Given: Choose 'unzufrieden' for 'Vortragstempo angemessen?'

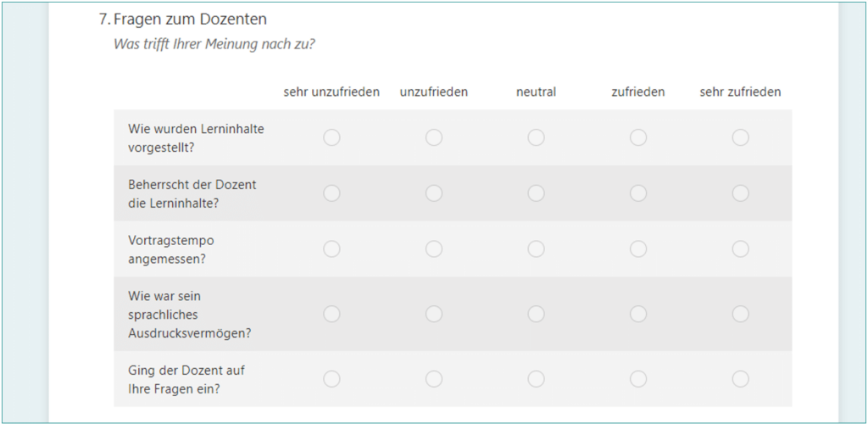Looking at the screenshot, I should pyautogui.click(x=434, y=249).
